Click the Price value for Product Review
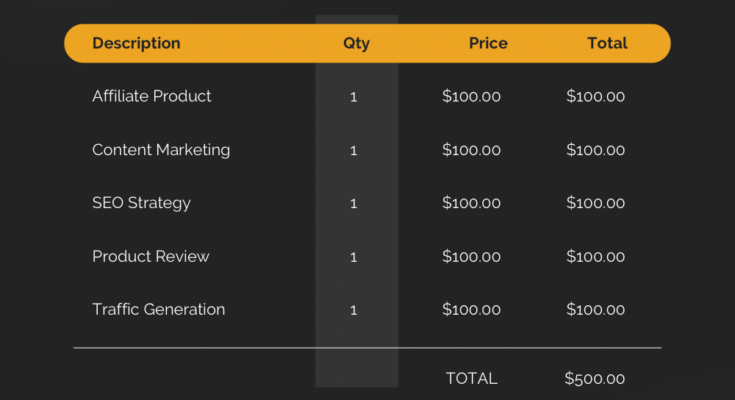The height and width of the screenshot is (400, 735). click(x=471, y=257)
